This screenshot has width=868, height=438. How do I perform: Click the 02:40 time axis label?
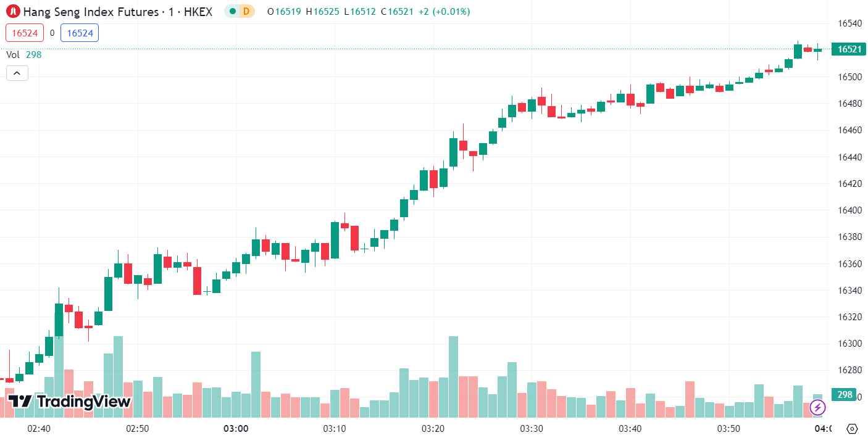[x=38, y=428]
